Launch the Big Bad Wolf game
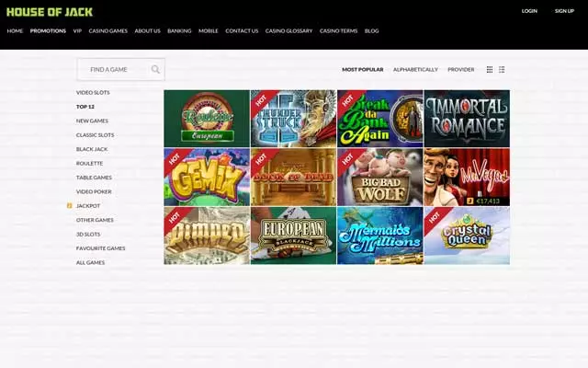Image resolution: width=588 pixels, height=368 pixels. click(x=379, y=177)
